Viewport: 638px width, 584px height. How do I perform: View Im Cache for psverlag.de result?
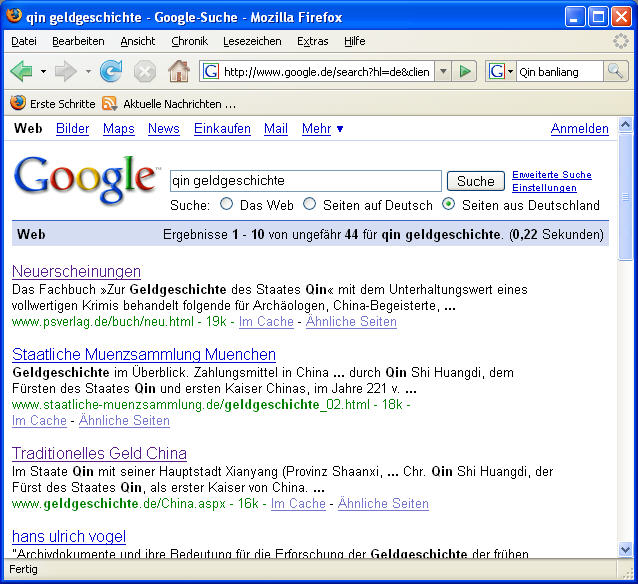[266, 322]
